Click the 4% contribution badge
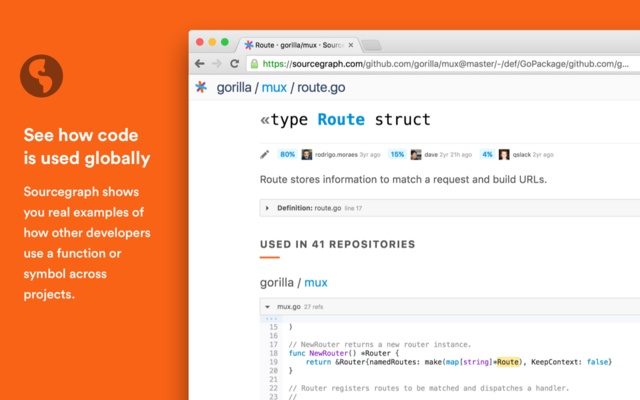The height and width of the screenshot is (400, 640). [487, 154]
